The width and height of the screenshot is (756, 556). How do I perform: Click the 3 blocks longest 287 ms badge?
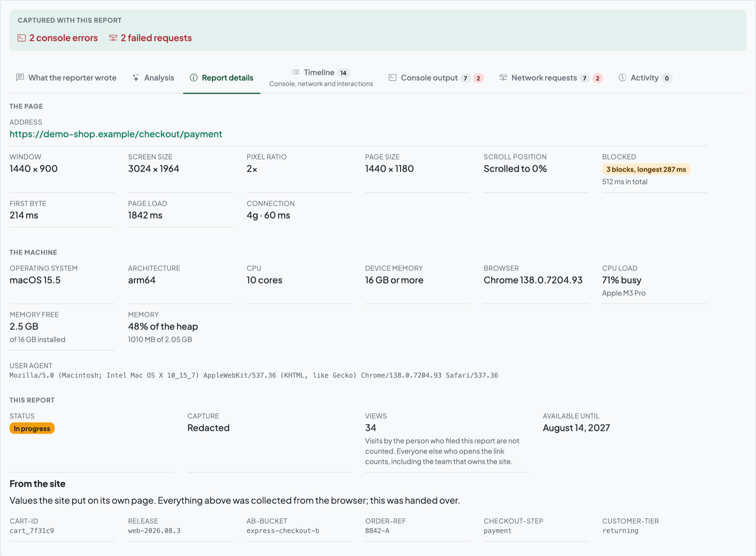click(x=646, y=169)
